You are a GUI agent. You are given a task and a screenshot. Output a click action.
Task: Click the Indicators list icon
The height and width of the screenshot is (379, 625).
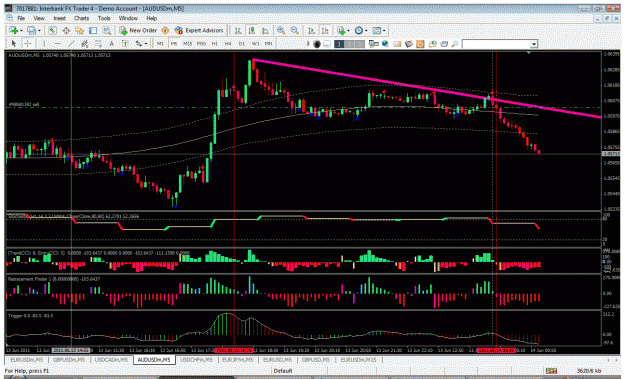[341, 30]
